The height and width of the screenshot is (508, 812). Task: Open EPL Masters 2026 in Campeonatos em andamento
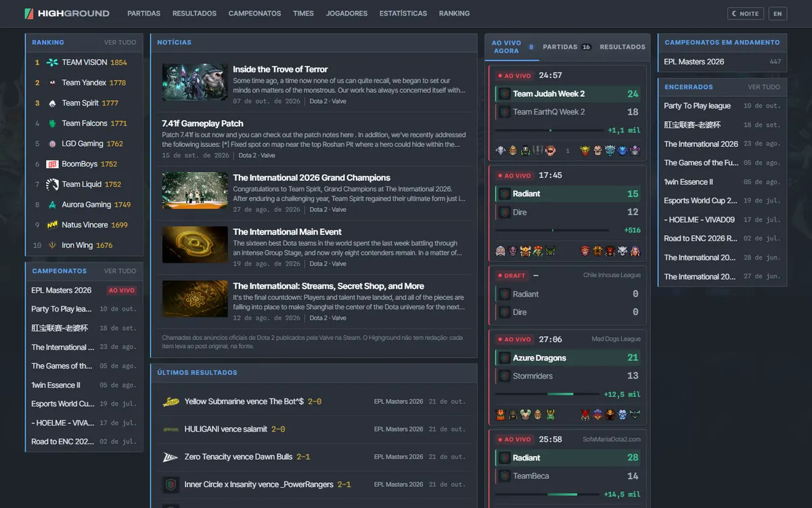click(722, 62)
